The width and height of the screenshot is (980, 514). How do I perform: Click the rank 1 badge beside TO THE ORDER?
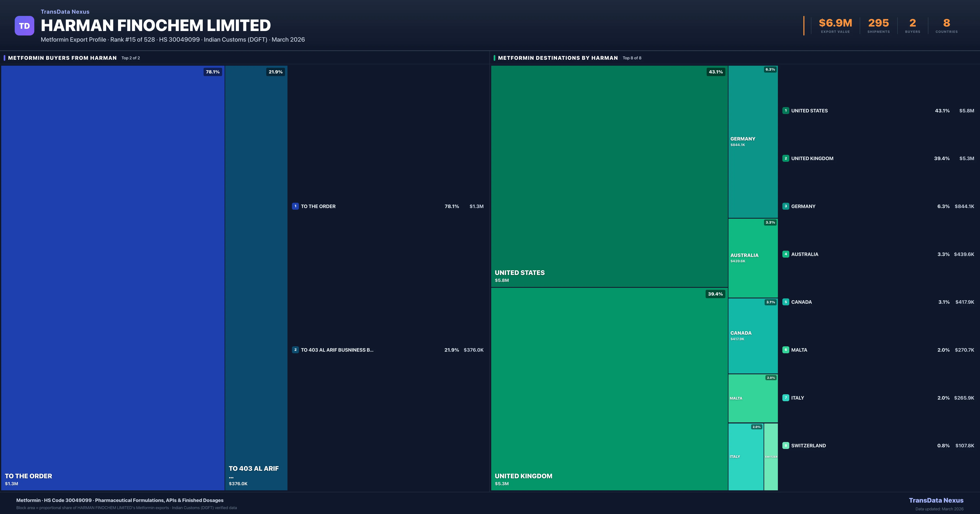tap(295, 206)
